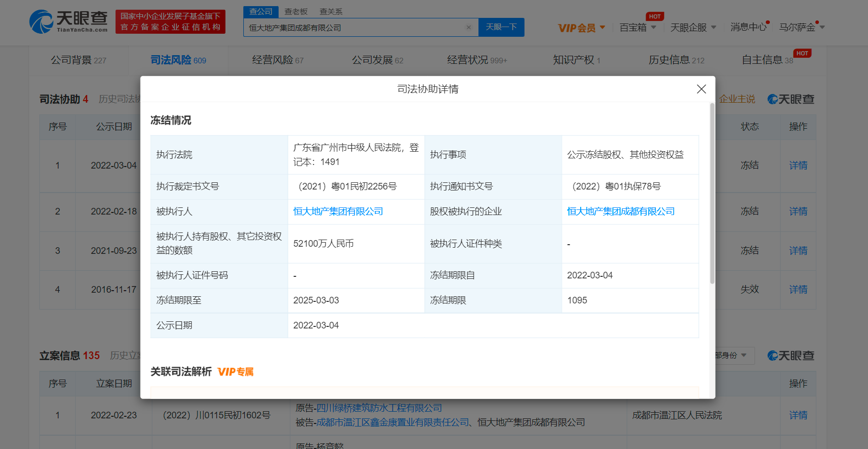Open 详情 for case filed 2022-02-23
Image resolution: width=868 pixels, height=449 pixels.
tap(798, 415)
